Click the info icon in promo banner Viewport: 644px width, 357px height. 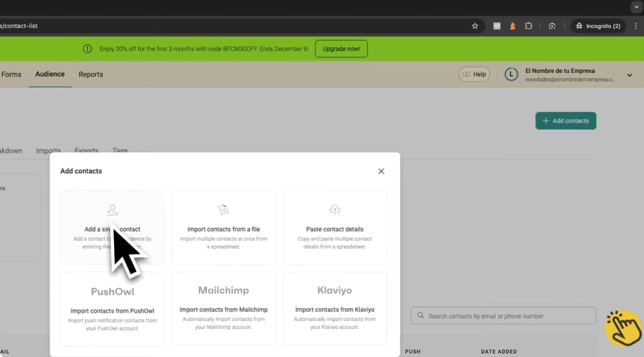click(x=87, y=48)
